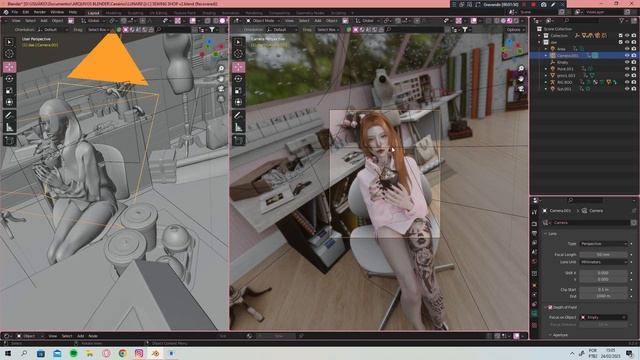Select the Annotate tool in the left viewport
640x360 pixels.
coord(9,116)
